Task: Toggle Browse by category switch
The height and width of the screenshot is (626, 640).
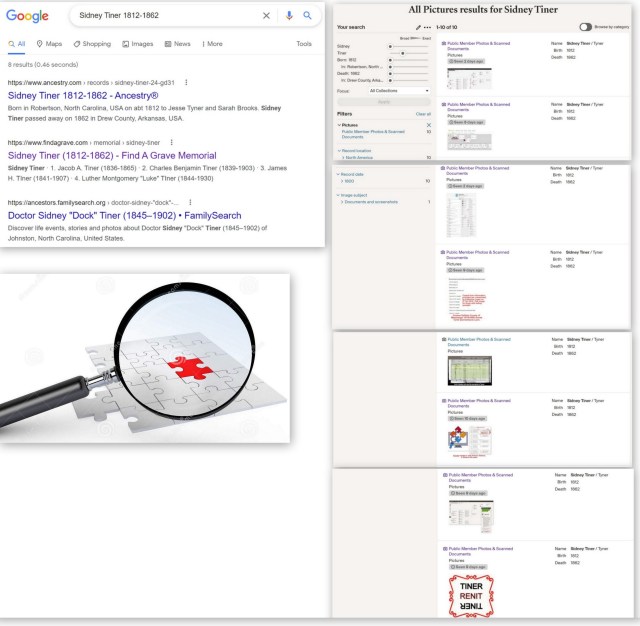Action: 586,27
